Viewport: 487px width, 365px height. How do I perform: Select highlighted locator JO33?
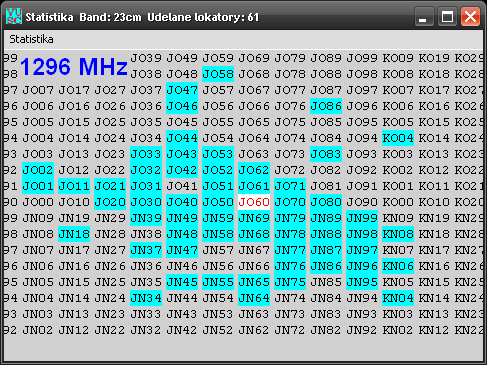click(146, 154)
